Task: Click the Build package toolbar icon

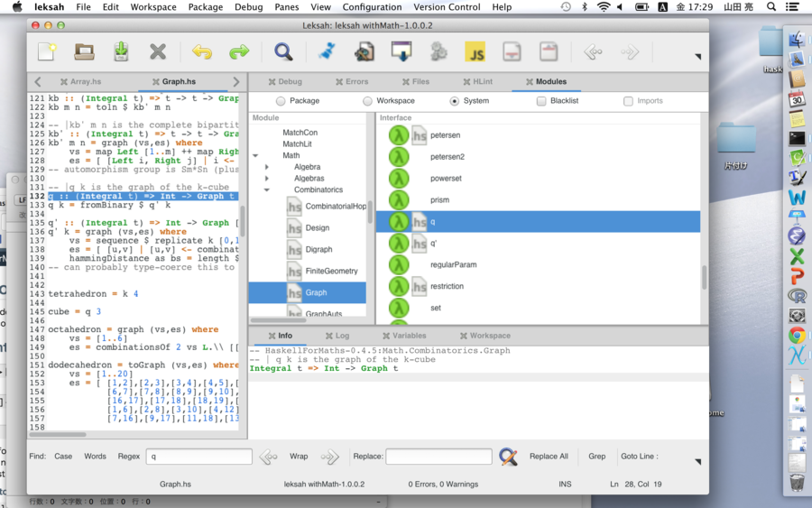Action: (364, 51)
